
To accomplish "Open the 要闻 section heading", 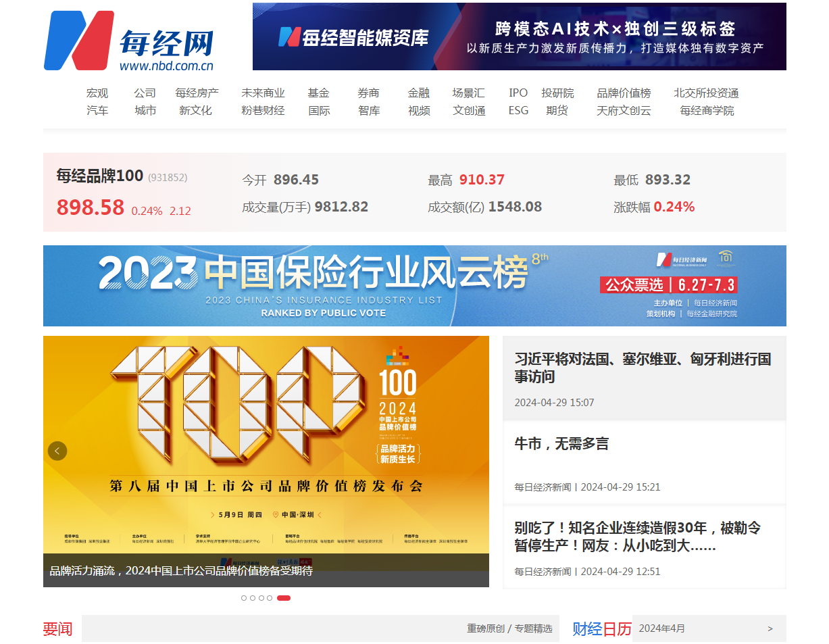I will (x=57, y=629).
